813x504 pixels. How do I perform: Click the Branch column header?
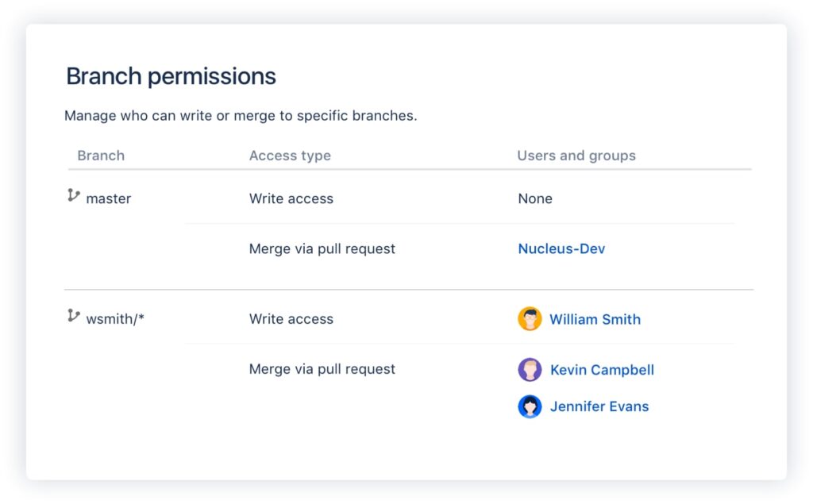tap(101, 156)
